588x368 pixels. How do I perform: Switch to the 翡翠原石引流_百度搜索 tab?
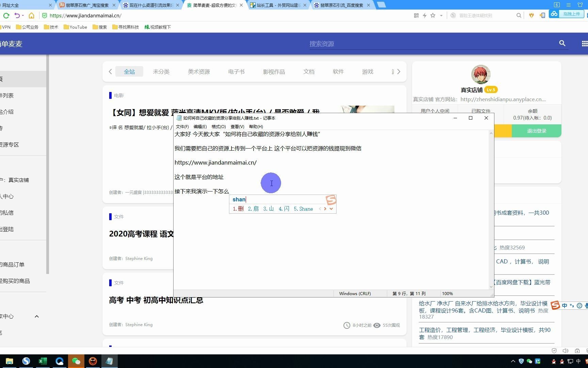[342, 5]
